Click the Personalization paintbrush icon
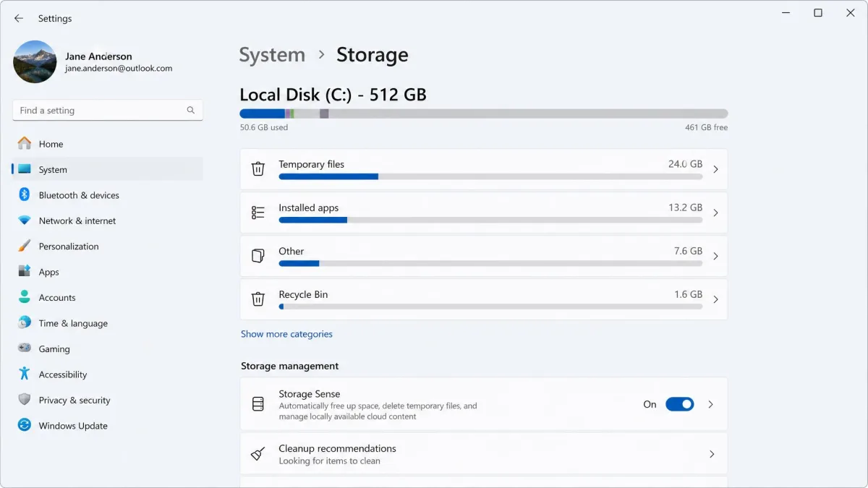 tap(25, 246)
